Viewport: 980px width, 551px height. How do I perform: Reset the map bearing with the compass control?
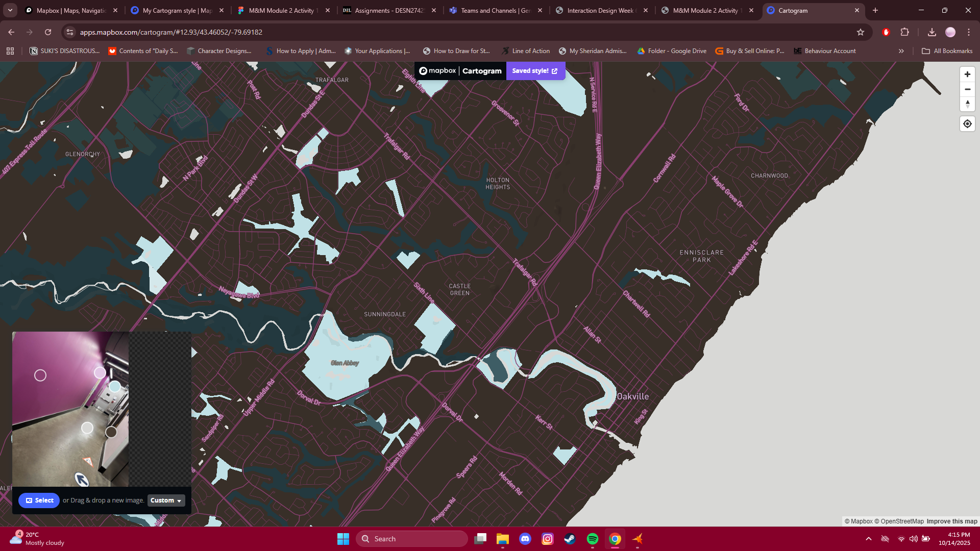967,105
